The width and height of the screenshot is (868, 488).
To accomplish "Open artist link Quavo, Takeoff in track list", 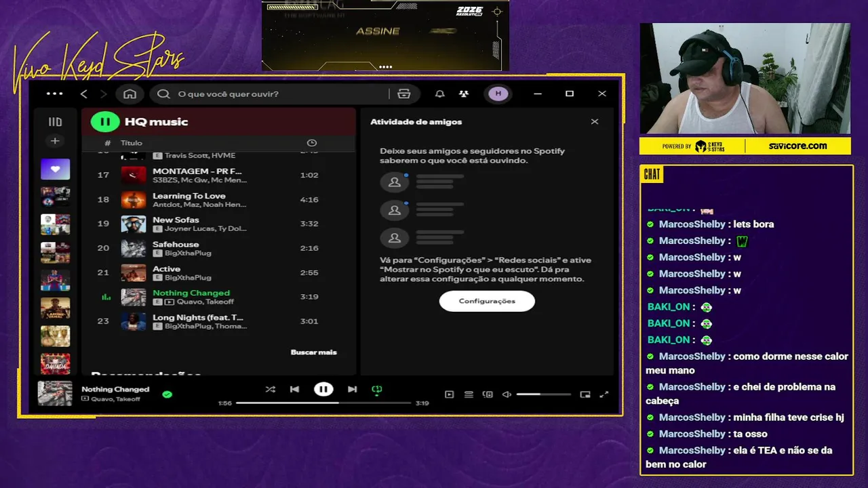I will pyautogui.click(x=204, y=302).
